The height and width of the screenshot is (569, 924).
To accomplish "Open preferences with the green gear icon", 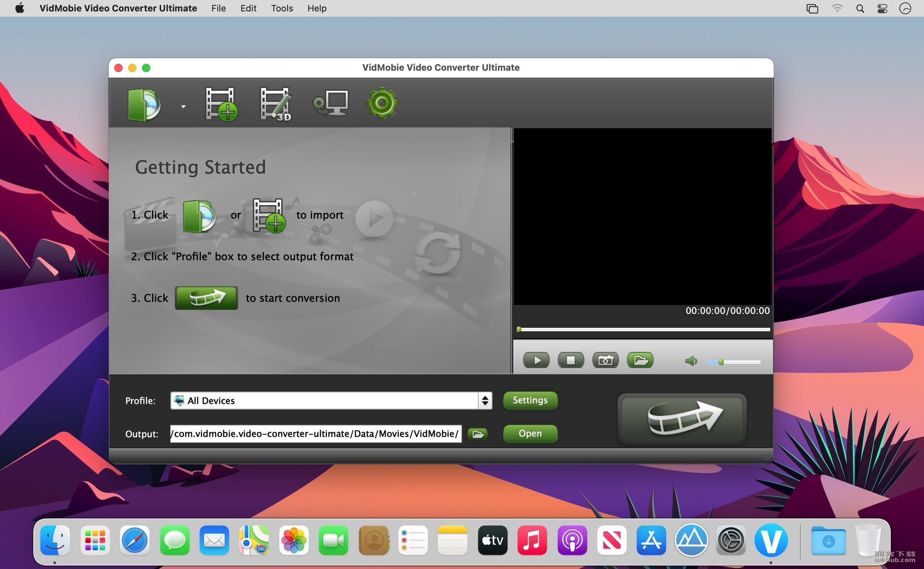I will coord(382,103).
